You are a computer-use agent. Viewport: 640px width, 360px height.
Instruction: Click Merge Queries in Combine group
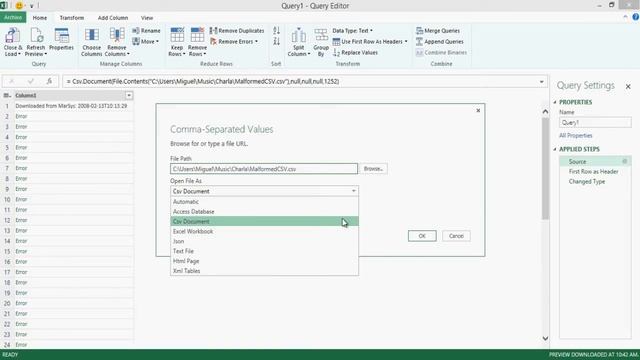[438, 31]
